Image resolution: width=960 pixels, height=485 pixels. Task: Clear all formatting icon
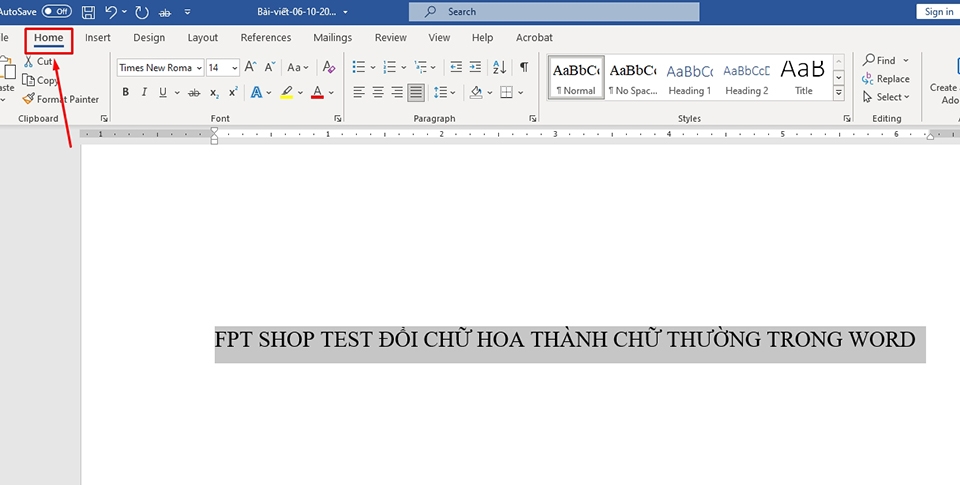coord(329,67)
